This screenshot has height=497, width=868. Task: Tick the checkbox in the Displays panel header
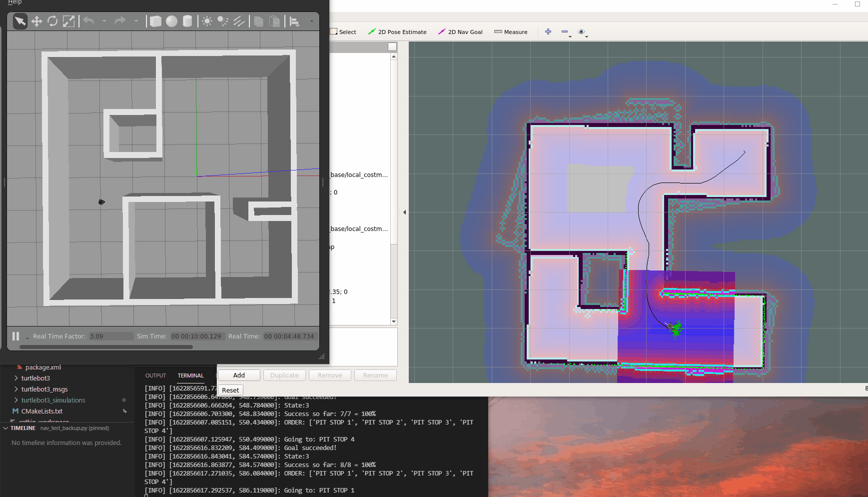[392, 47]
